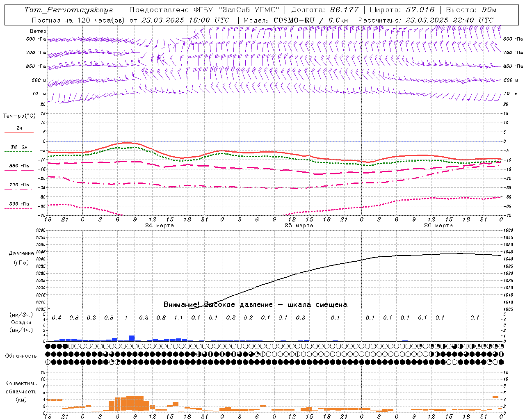Click the Конвективн. облачность label

[x=21, y=388]
